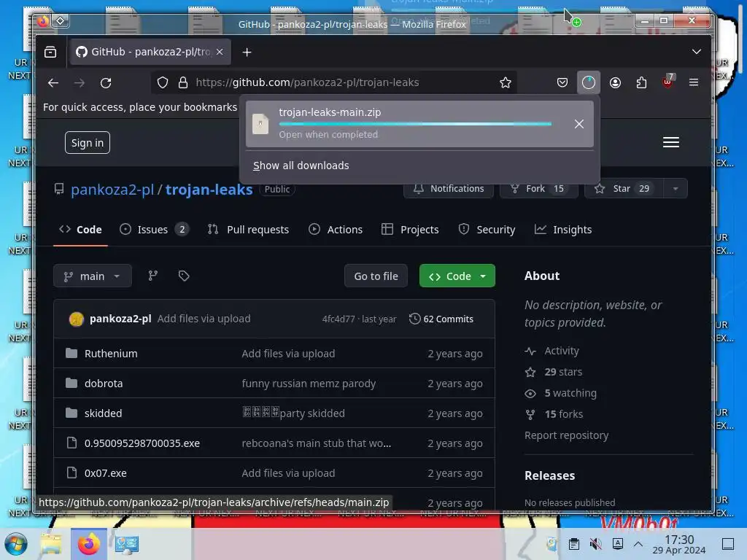The image size is (747, 560).
Task: Open the Firefox View icon
Action: (50, 52)
